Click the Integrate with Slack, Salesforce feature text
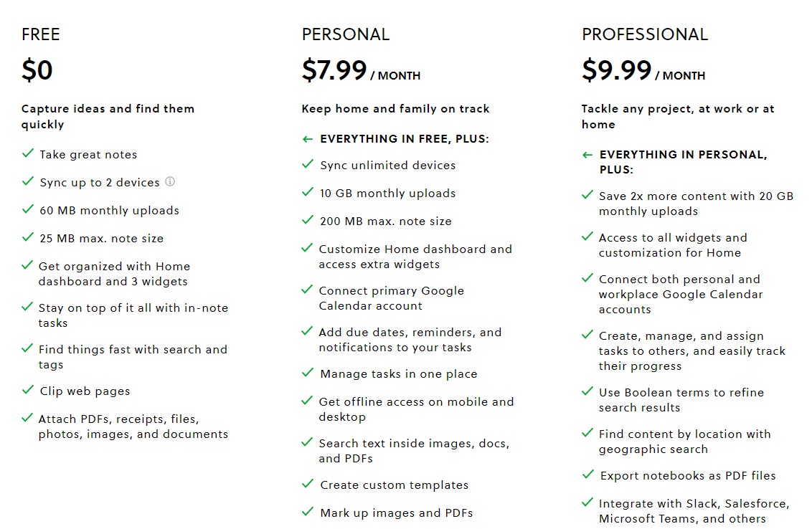The image size is (812, 529). (694, 511)
